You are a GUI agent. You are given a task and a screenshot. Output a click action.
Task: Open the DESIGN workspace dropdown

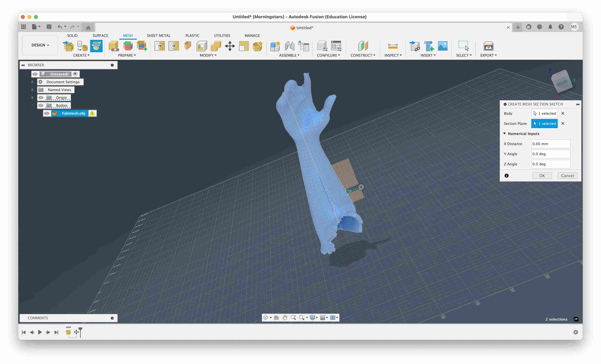[x=40, y=45]
